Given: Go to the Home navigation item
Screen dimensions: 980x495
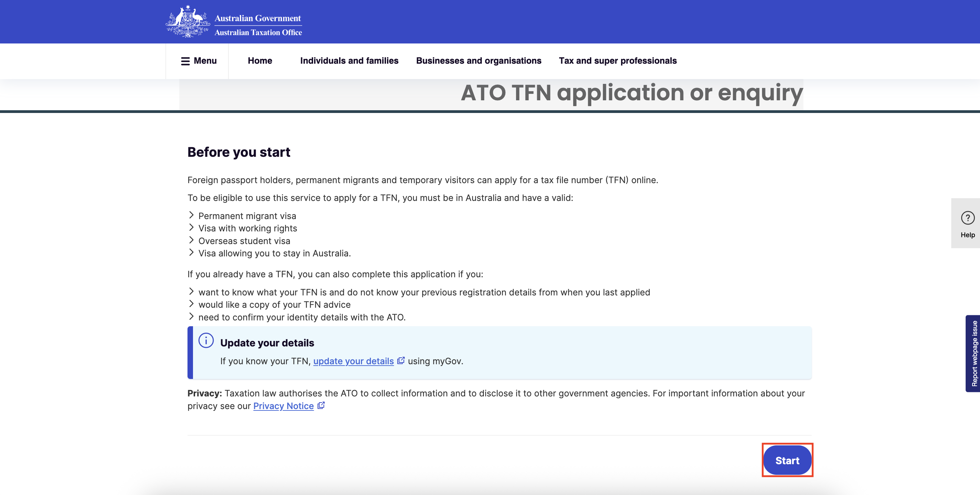Looking at the screenshot, I should click(260, 61).
